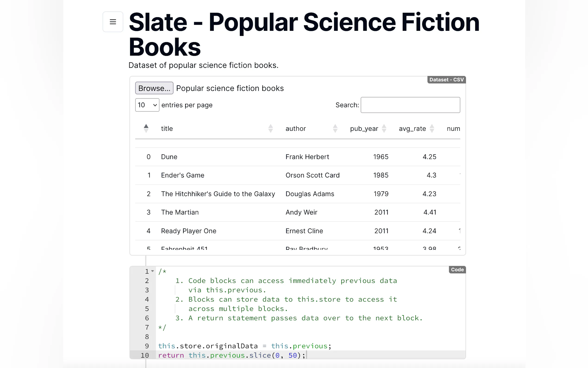The width and height of the screenshot is (588, 368).
Task: Click the Code block label
Action: pos(457,270)
